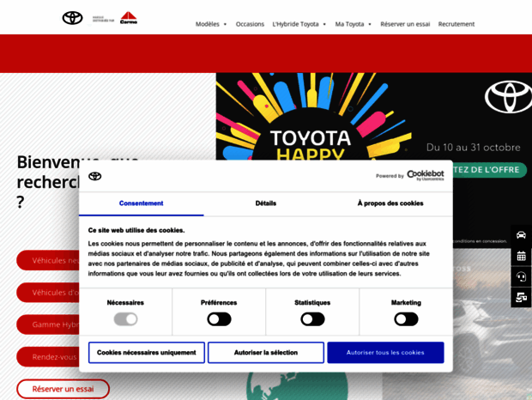Switch to À propos des cookies tab

pos(390,203)
